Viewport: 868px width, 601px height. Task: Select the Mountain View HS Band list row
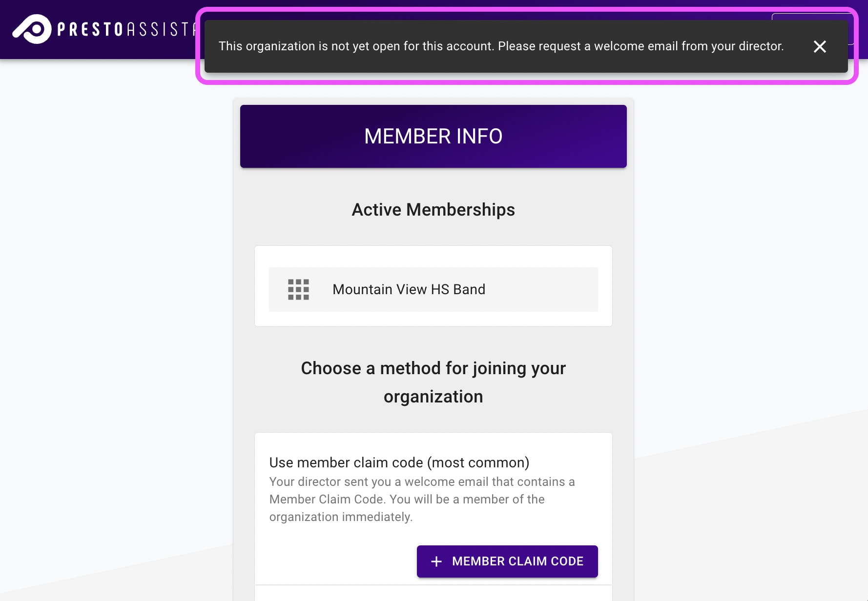pos(434,289)
